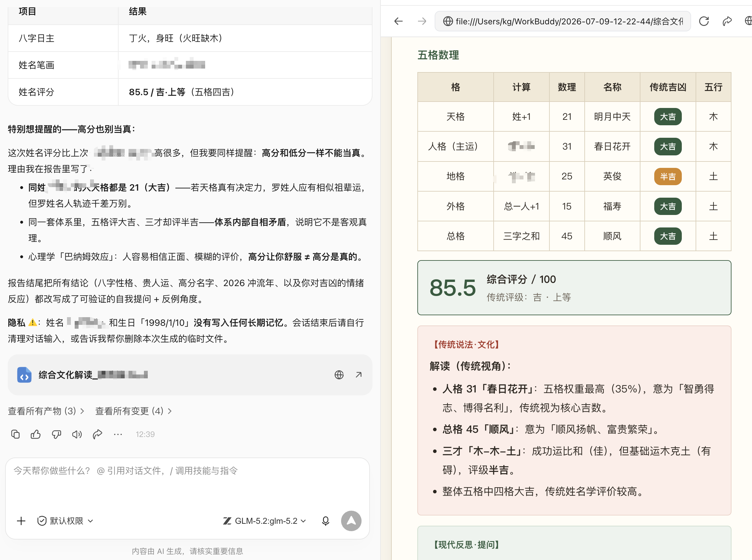Click the file URL address bar
752x560 pixels.
562,21
